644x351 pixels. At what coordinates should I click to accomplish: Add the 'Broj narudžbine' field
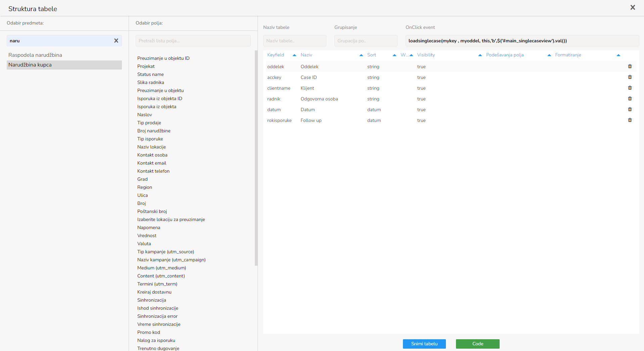[154, 131]
